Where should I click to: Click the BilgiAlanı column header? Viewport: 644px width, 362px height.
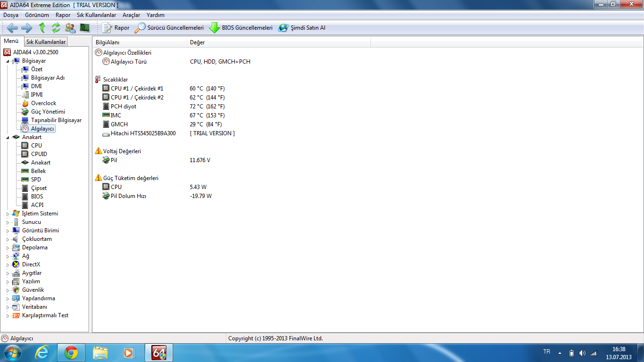point(140,42)
